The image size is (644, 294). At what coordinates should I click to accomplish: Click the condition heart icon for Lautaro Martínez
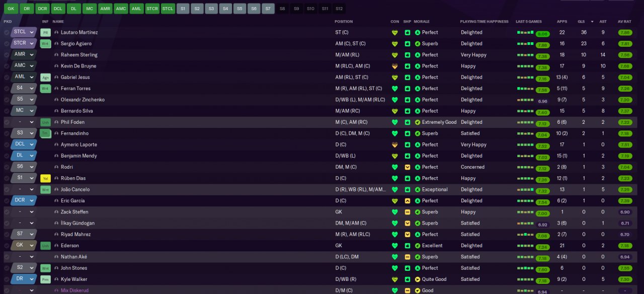coord(395,32)
